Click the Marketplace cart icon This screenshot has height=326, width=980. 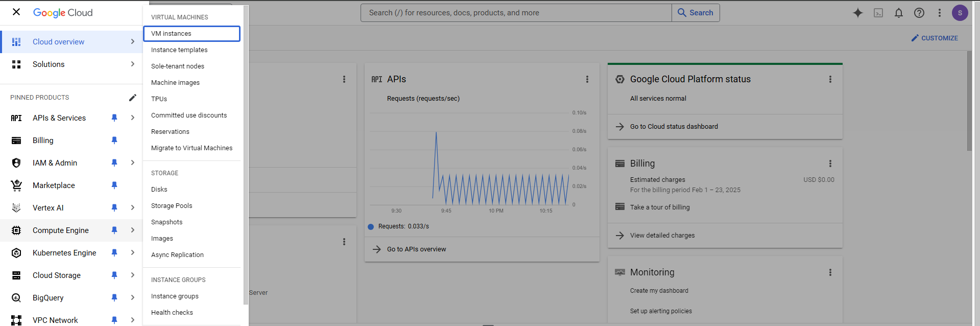pyautogui.click(x=16, y=185)
